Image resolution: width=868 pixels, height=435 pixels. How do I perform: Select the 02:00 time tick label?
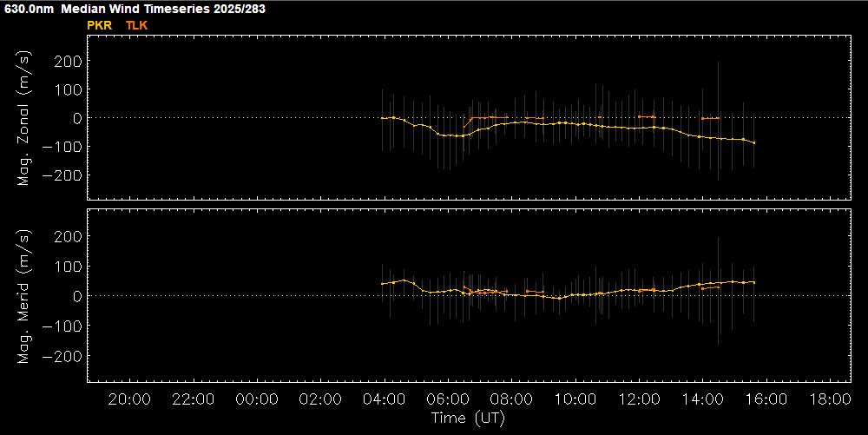point(320,399)
